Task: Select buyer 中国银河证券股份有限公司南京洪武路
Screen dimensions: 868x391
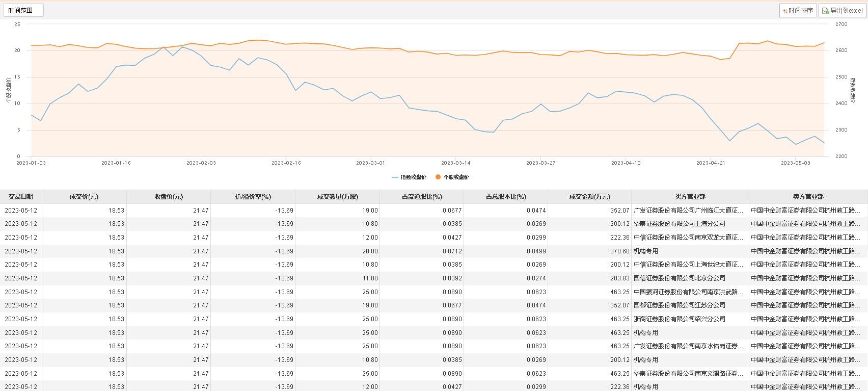Action: tap(688, 292)
